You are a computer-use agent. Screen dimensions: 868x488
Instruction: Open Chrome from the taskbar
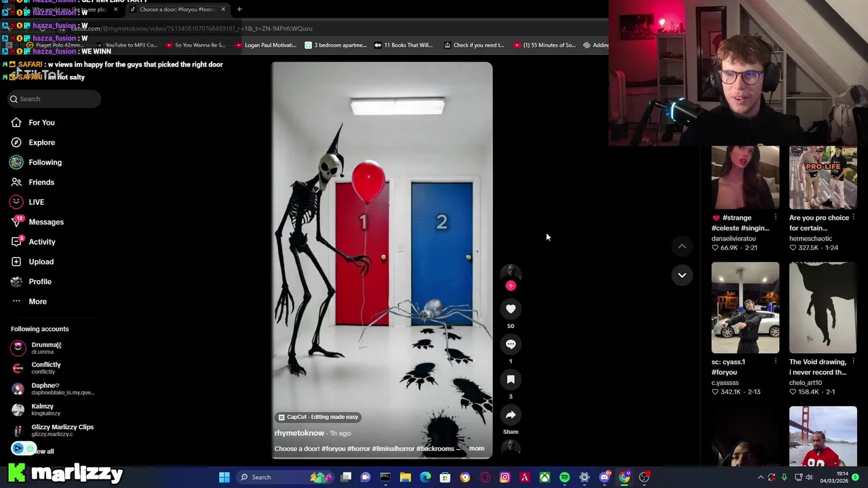pyautogui.click(x=625, y=477)
